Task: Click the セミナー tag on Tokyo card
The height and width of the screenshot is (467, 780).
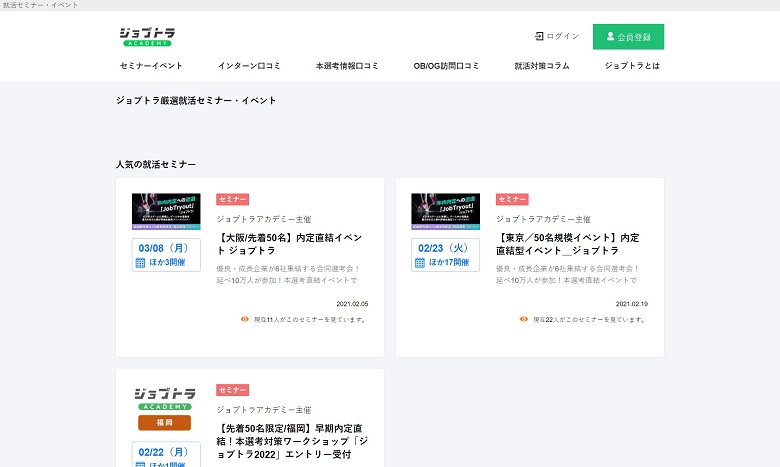Action: coord(512,199)
